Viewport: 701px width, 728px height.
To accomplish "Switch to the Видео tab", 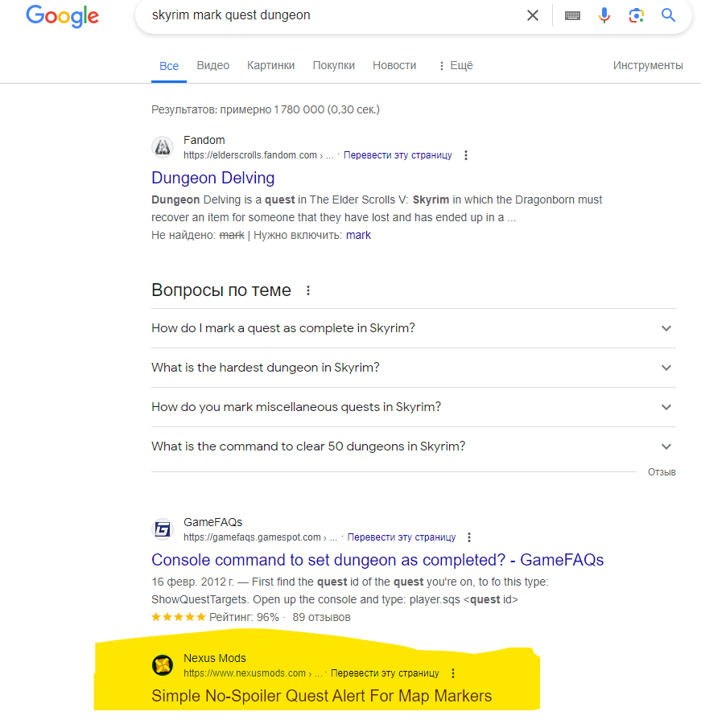I will coord(212,65).
